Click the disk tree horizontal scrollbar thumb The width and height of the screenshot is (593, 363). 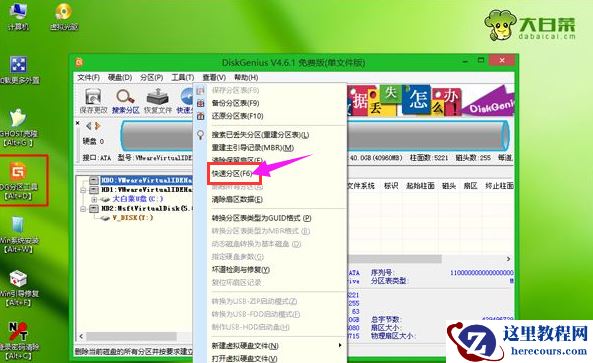pyautogui.click(x=131, y=336)
